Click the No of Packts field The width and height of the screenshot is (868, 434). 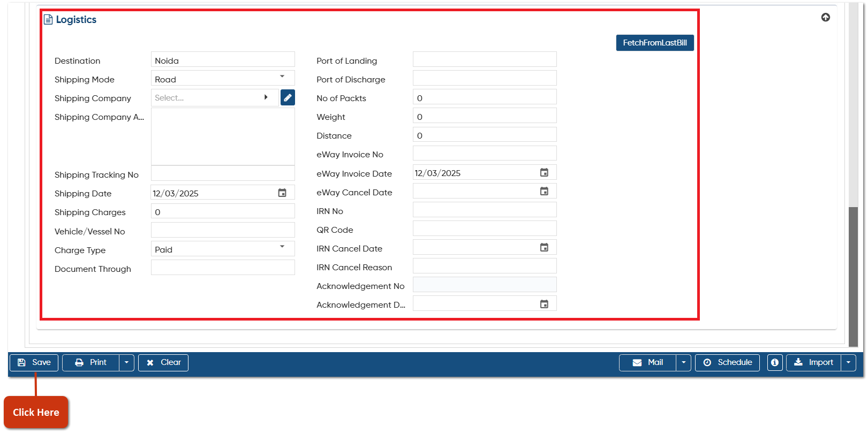(x=485, y=97)
